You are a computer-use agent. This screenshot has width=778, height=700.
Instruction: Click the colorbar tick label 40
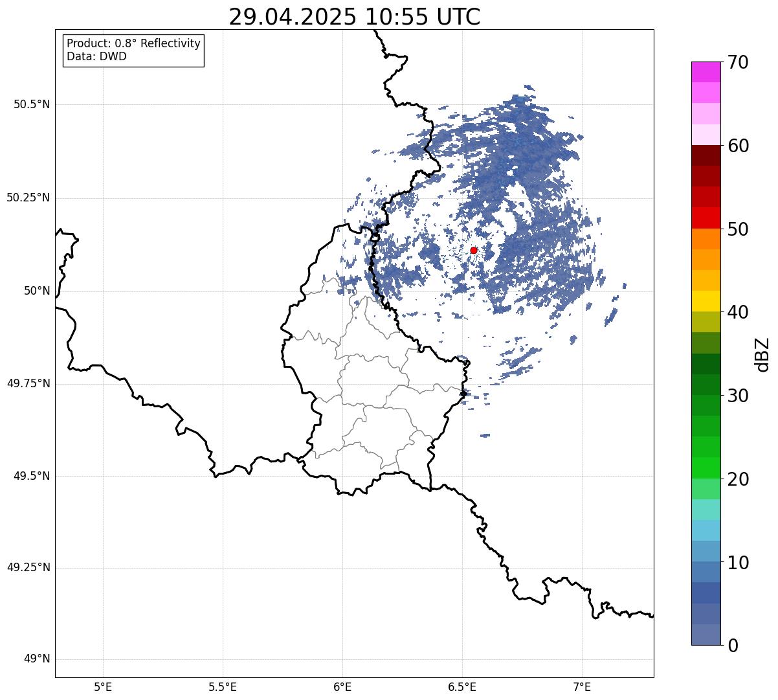pos(739,312)
